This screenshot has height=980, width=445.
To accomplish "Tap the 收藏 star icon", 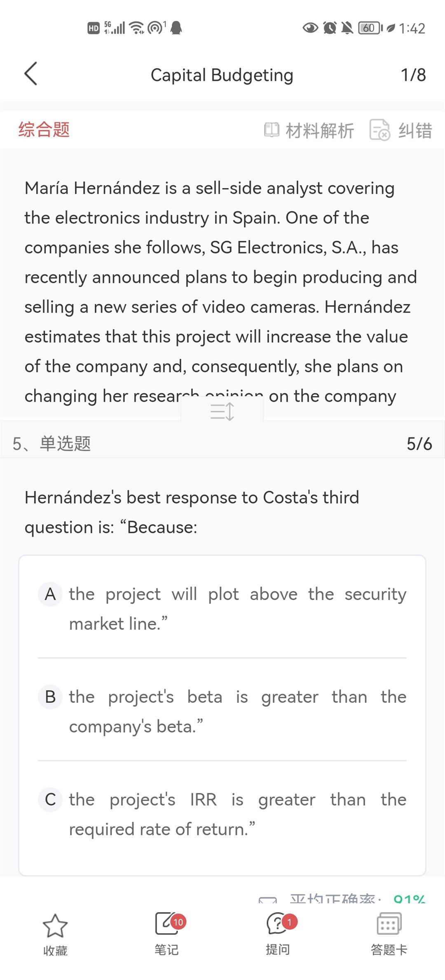I will tap(55, 926).
